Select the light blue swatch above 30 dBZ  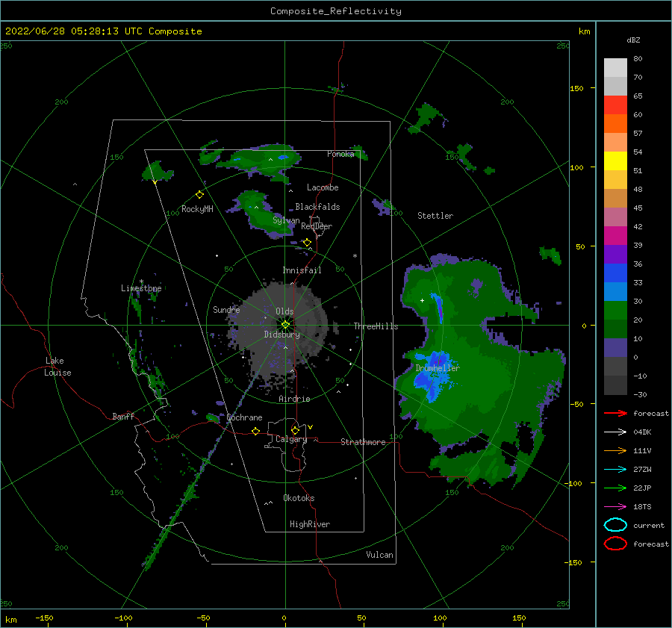[615, 292]
